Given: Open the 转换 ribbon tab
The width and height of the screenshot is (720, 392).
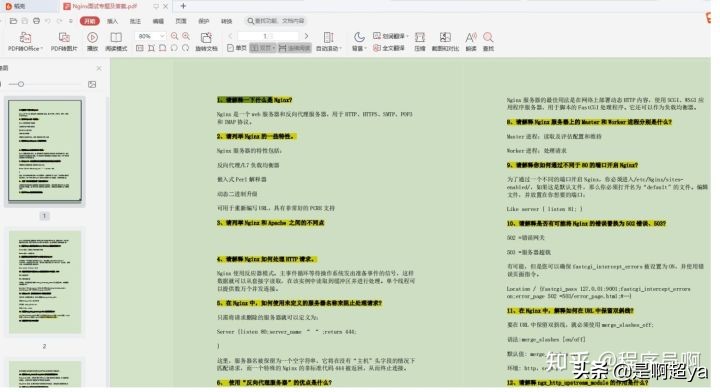Looking at the screenshot, I should tap(226, 21).
